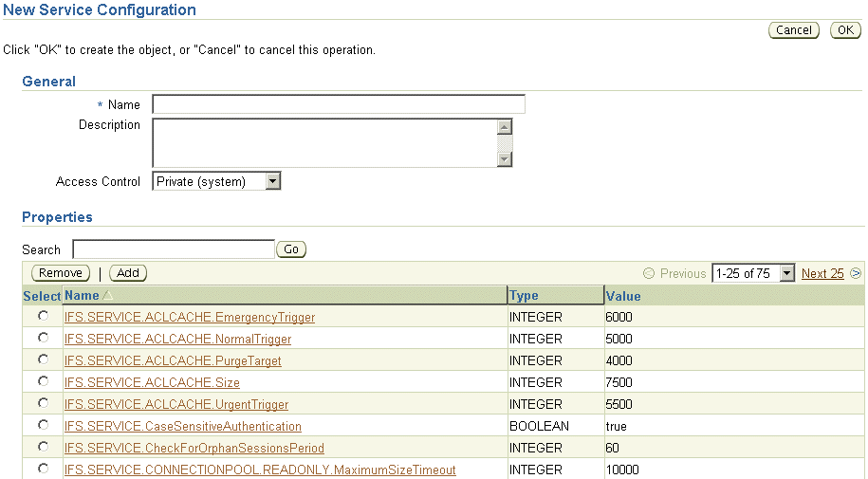
Task: Click inside the Description text area
Action: tap(324, 142)
